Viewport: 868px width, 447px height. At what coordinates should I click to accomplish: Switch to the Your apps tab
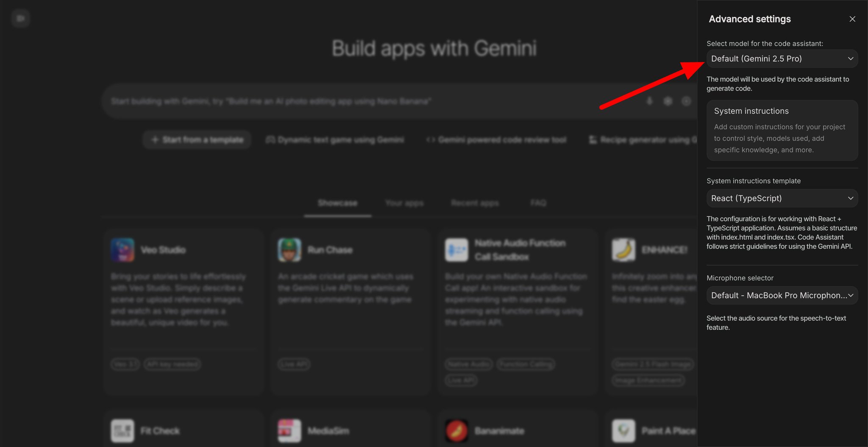tap(404, 203)
